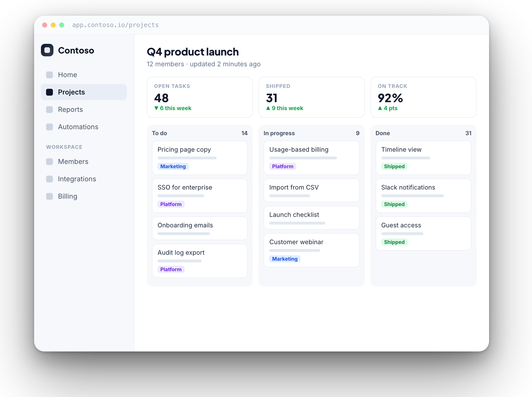The image size is (532, 397).
Task: Click the In progress column header
Action: (279, 133)
